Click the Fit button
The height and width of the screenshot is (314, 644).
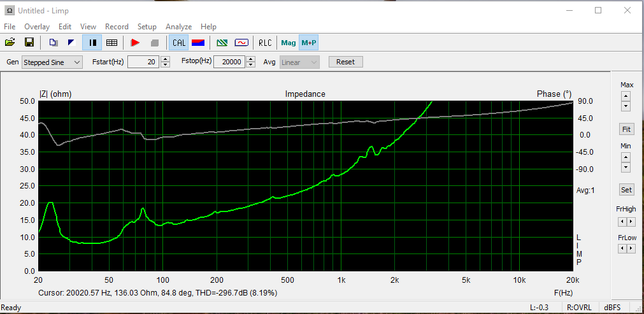(626, 129)
